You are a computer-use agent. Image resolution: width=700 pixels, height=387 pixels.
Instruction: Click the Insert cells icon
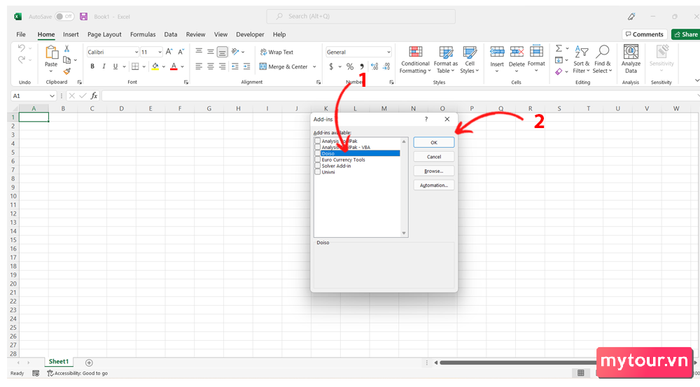[x=497, y=52]
